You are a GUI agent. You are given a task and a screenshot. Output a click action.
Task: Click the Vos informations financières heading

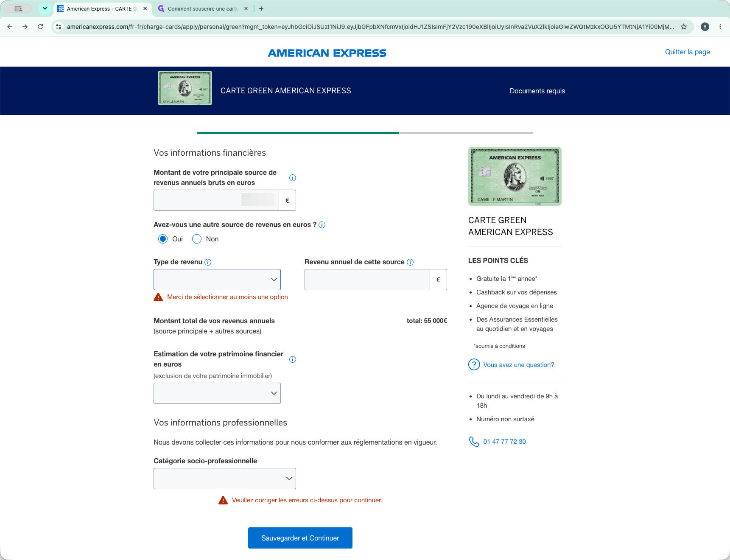(x=210, y=153)
